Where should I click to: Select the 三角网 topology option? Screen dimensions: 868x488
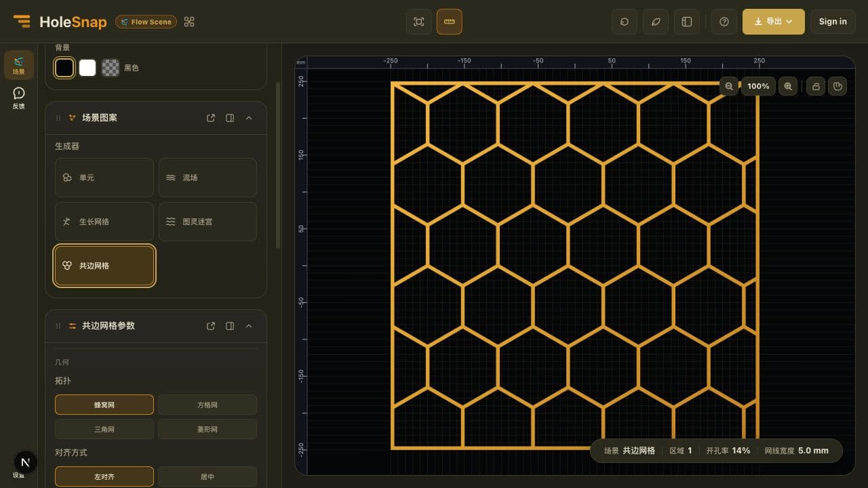point(104,429)
